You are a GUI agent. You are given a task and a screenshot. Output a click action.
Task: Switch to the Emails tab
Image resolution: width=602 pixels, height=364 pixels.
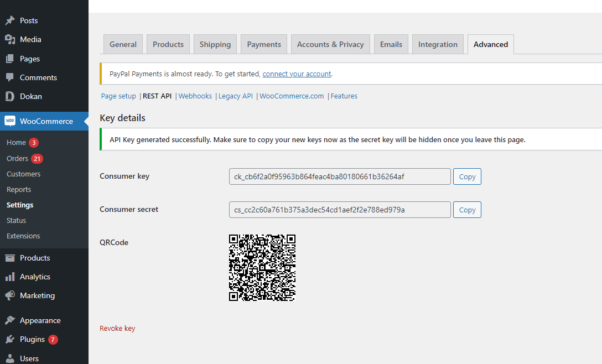coord(391,44)
